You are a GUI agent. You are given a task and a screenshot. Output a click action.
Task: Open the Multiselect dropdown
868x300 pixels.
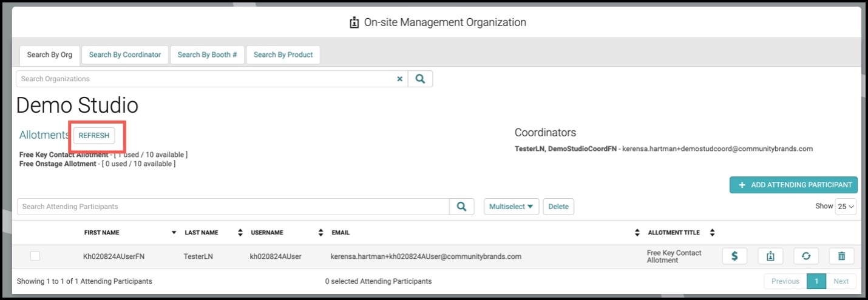coord(511,207)
